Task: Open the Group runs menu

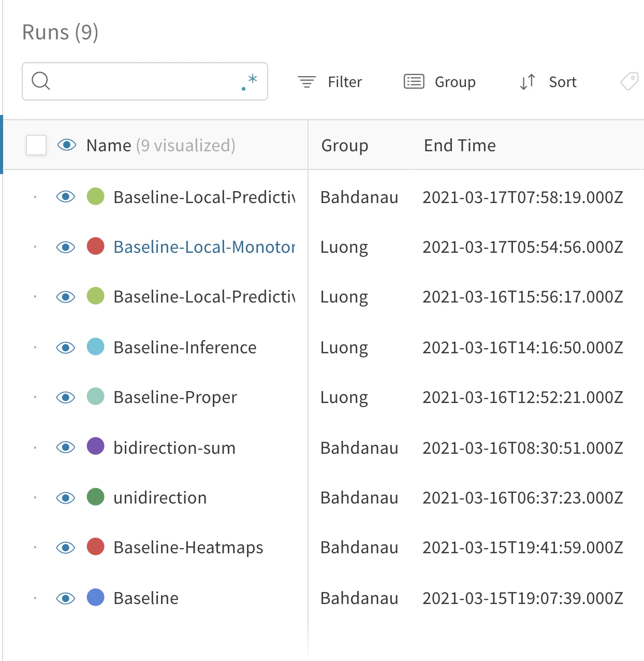Action: [440, 82]
